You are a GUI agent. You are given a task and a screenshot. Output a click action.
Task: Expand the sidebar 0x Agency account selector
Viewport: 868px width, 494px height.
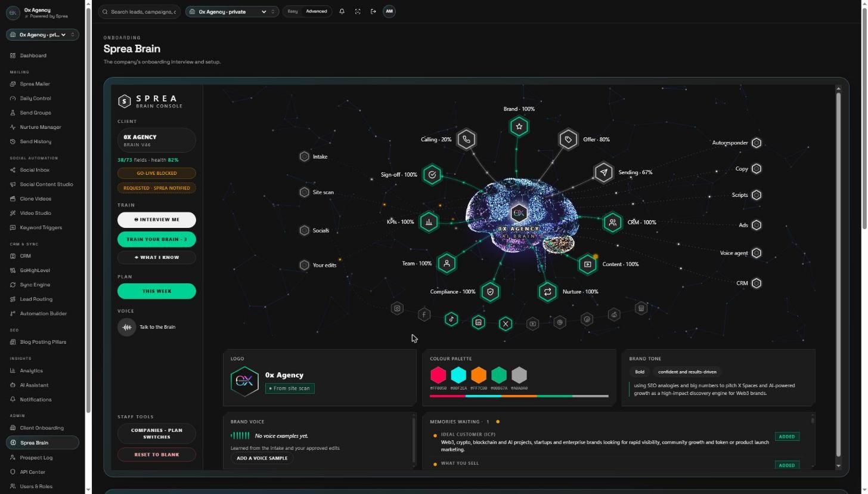42,35
